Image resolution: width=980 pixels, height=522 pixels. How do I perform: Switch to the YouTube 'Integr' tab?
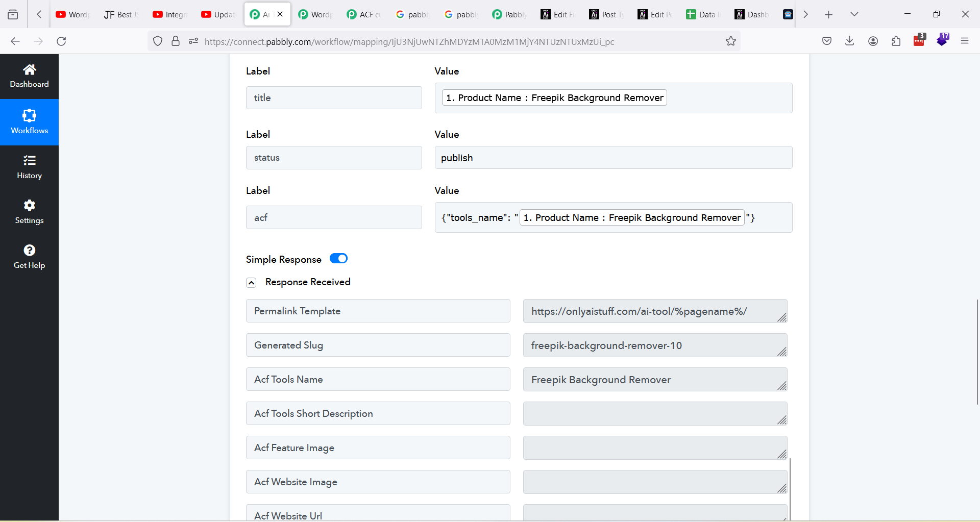170,14
